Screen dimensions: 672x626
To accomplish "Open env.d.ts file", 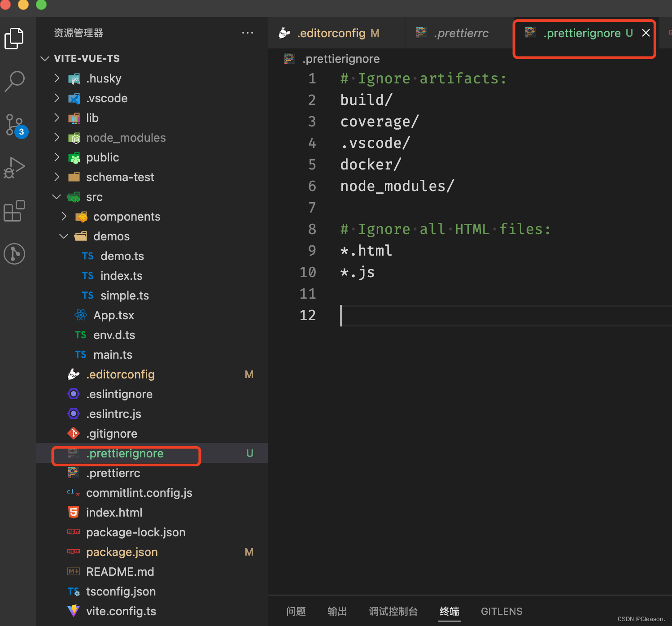I will click(114, 335).
